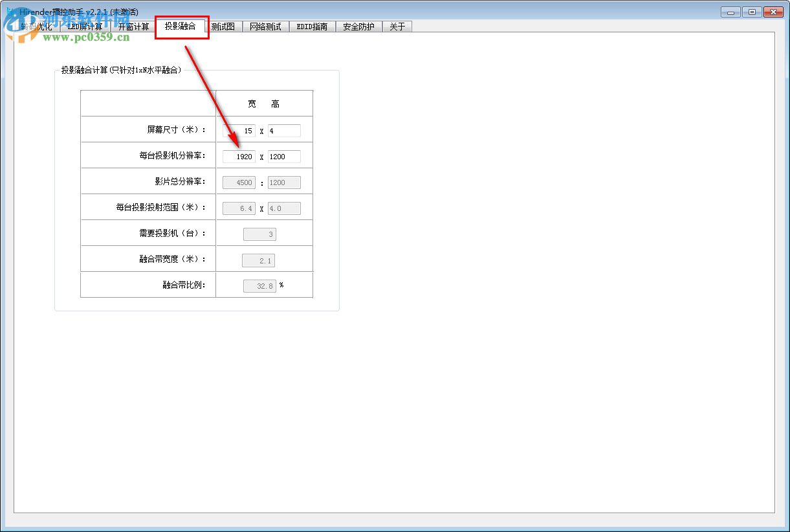Image resolution: width=790 pixels, height=532 pixels.
Task: 点击投影机分辨率宽度框 (1920)
Action: pos(239,156)
